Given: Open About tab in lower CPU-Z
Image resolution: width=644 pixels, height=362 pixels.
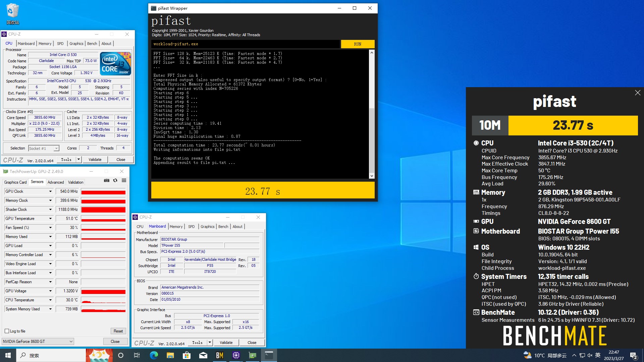Looking at the screenshot, I should [x=237, y=227].
